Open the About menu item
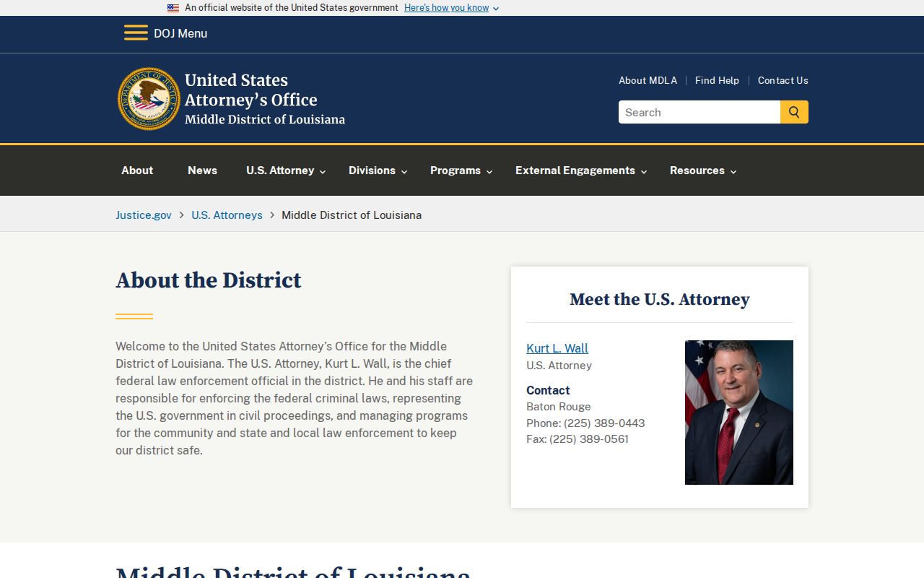This screenshot has height=578, width=924. click(137, 171)
